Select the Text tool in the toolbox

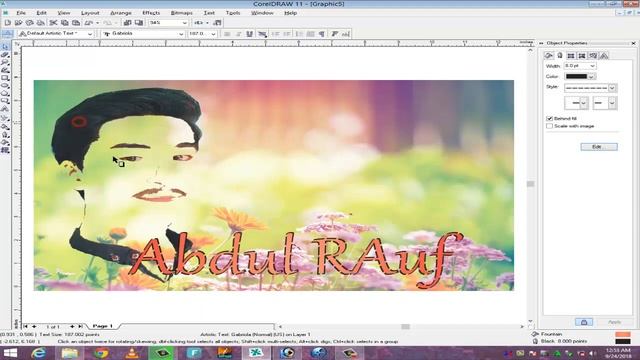[x=5, y=109]
